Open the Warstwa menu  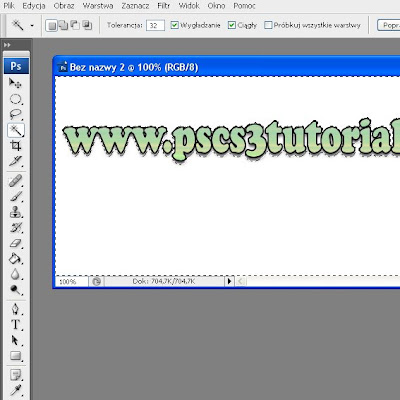[98, 6]
